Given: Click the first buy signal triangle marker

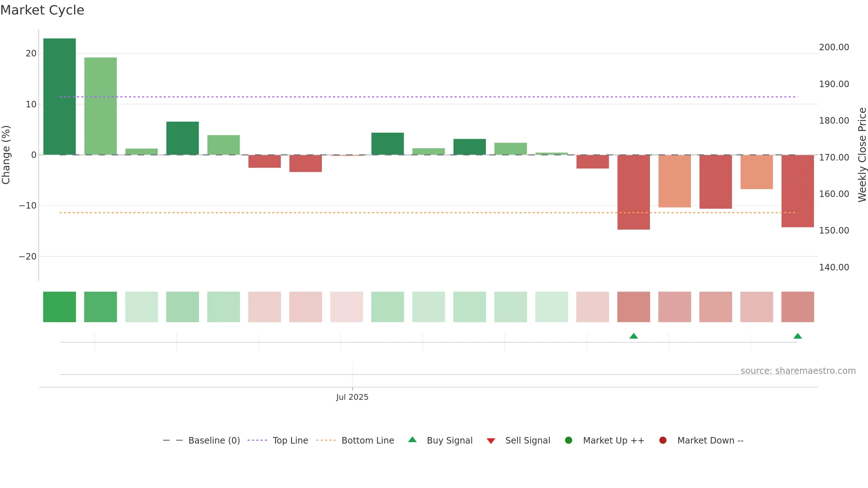Looking at the screenshot, I should pyautogui.click(x=634, y=336).
